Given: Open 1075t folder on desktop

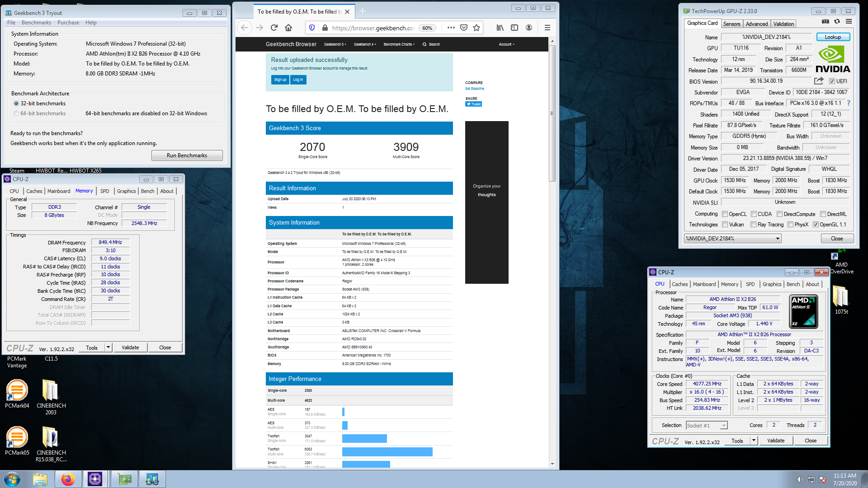Looking at the screenshot, I should tap(841, 300).
